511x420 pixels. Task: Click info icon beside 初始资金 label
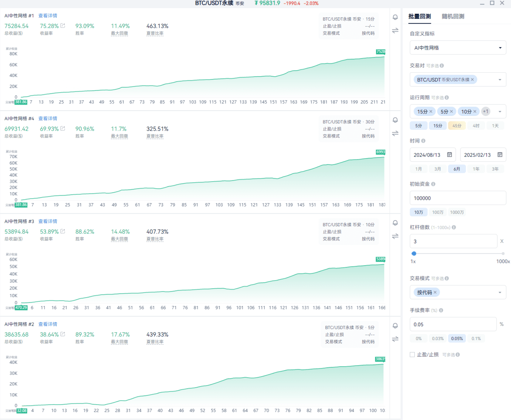433,184
